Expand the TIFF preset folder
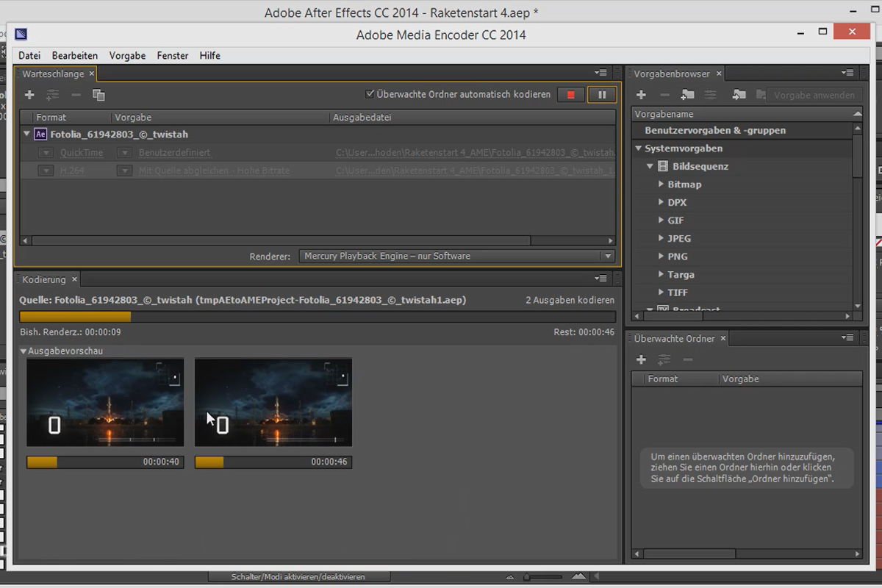The width and height of the screenshot is (882, 588). point(661,293)
